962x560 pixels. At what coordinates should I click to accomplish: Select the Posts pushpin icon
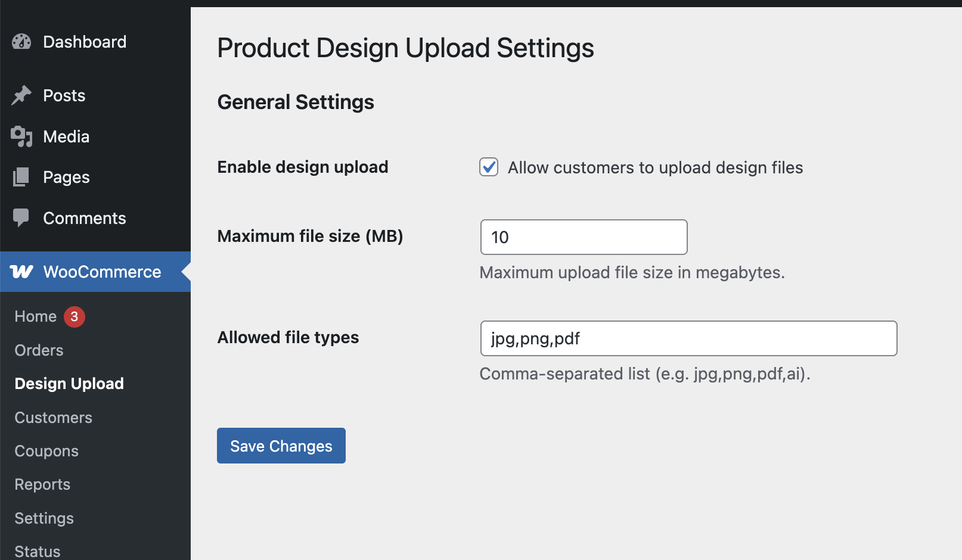pos(21,95)
